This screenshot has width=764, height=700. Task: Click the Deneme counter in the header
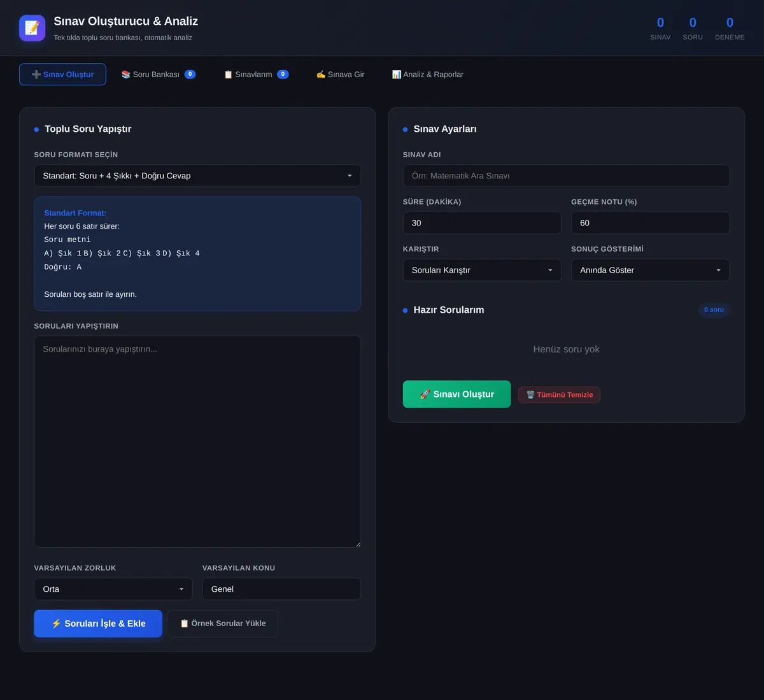point(730,29)
